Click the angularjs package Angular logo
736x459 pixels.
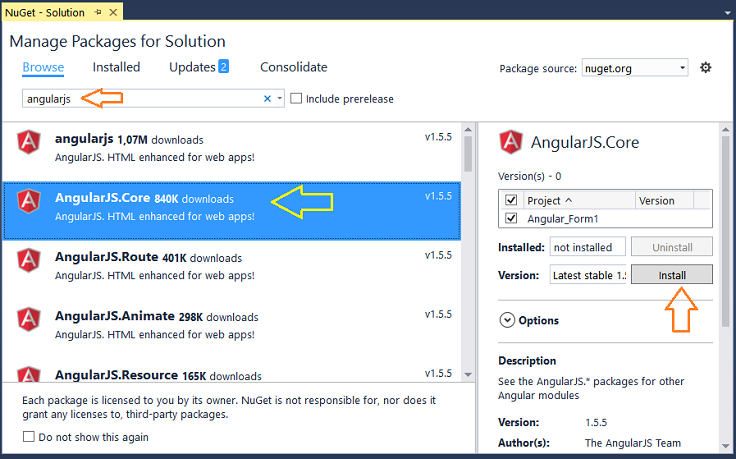[x=29, y=142]
